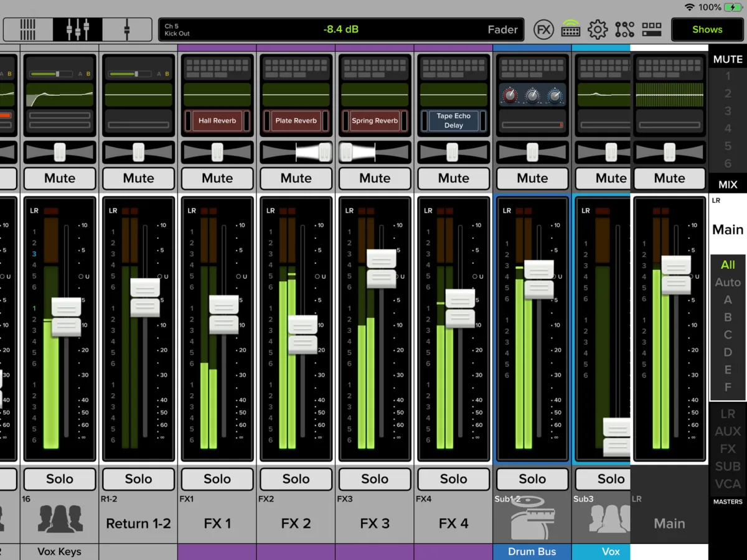Toggle mute group 1
Viewport: 747px width, 560px height.
(x=728, y=76)
